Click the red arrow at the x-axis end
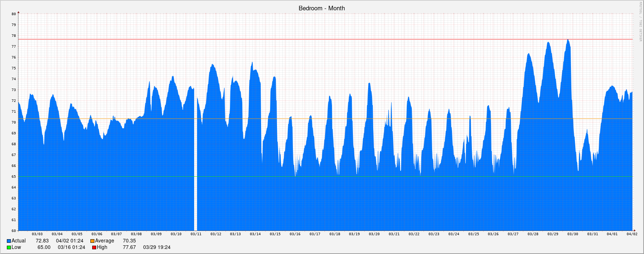 [x=634, y=230]
